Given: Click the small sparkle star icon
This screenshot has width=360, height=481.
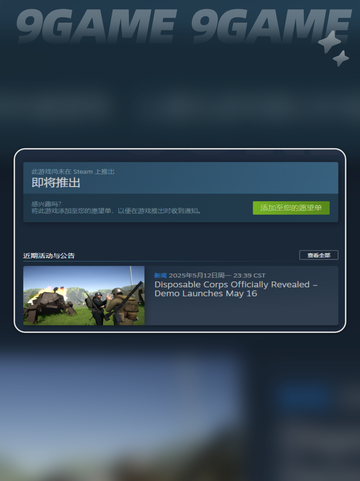Looking at the screenshot, I should click(341, 58).
